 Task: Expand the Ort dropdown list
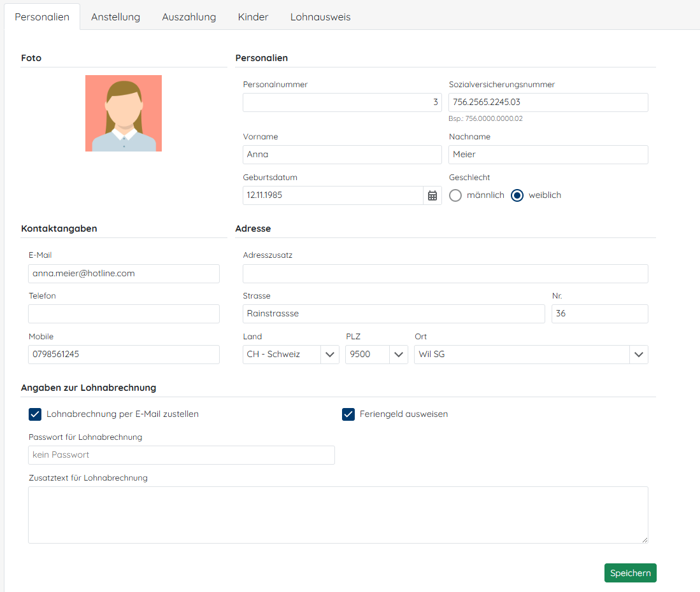[x=639, y=355]
